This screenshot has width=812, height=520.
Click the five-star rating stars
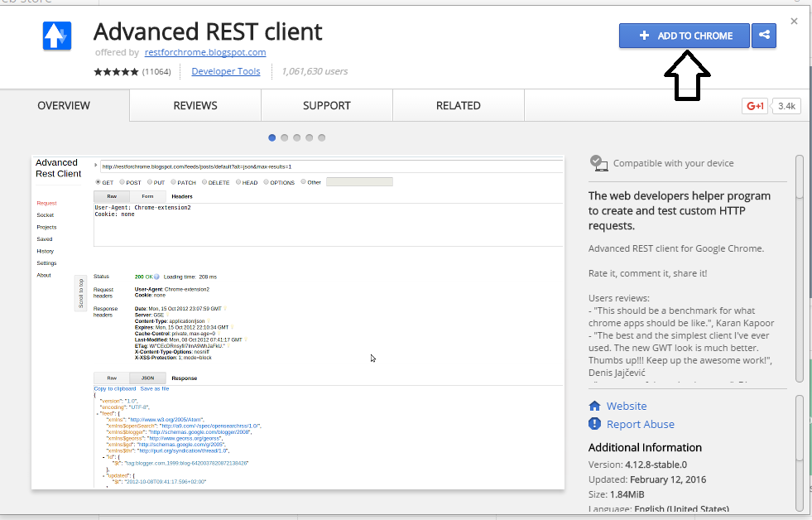click(116, 72)
